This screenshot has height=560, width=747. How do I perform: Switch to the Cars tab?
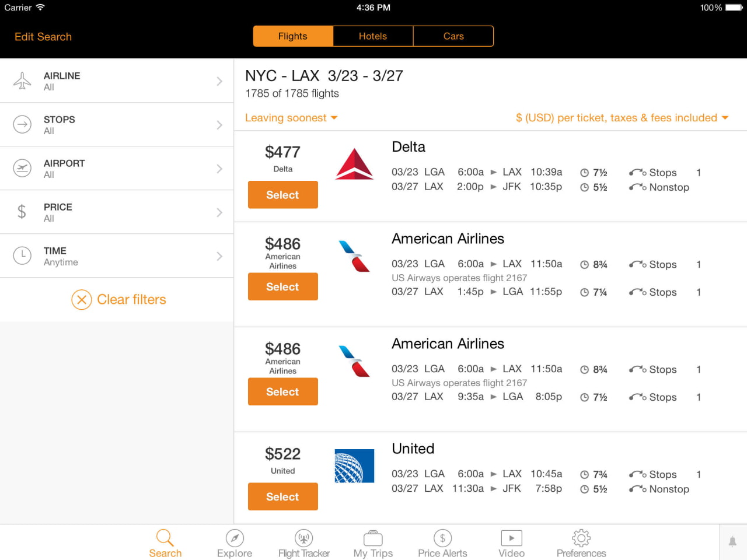(453, 36)
